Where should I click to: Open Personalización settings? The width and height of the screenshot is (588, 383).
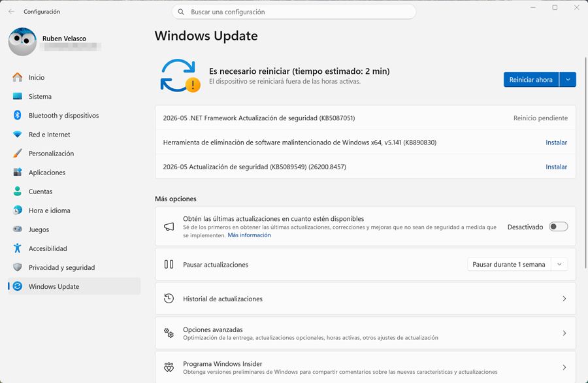click(x=74, y=154)
